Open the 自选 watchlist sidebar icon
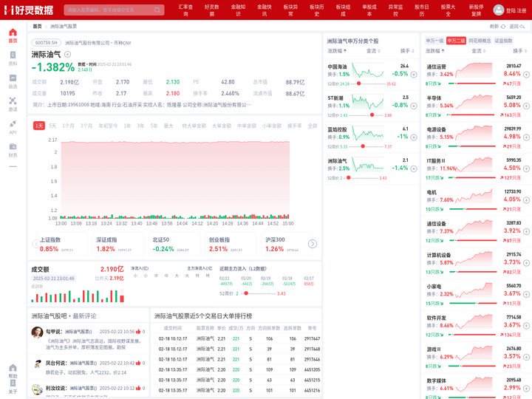 tap(13, 78)
